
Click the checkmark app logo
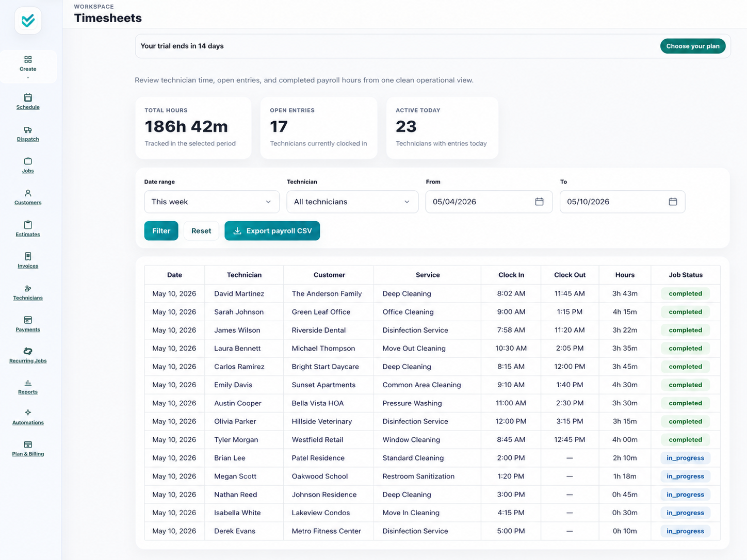coord(28,21)
